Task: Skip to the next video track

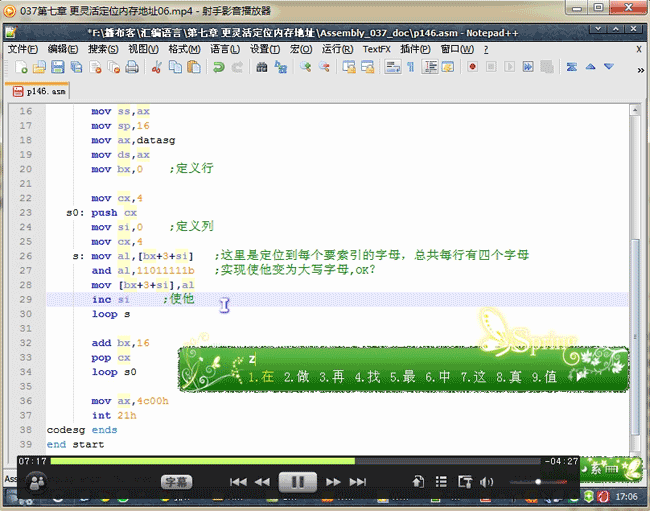Action: 358,482
